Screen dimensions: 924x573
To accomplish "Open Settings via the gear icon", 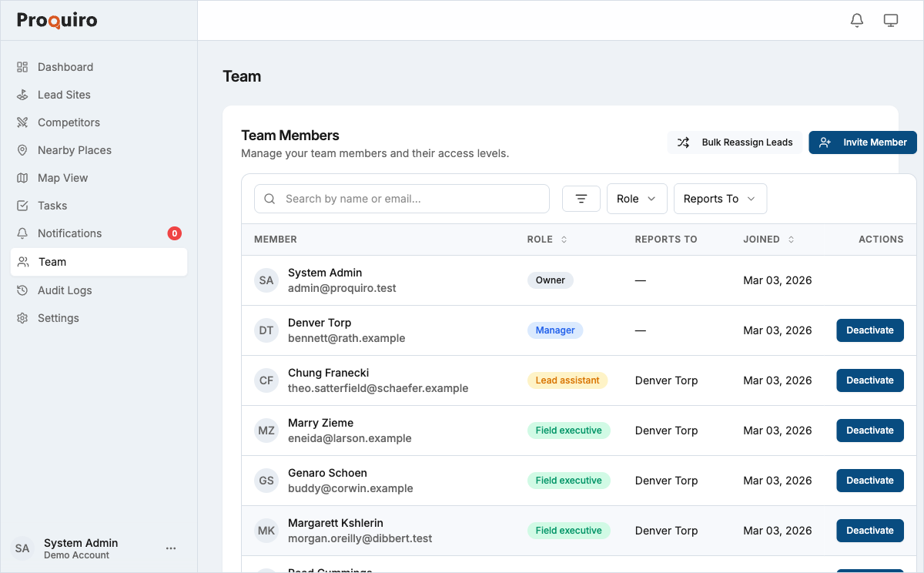I will click(22, 318).
